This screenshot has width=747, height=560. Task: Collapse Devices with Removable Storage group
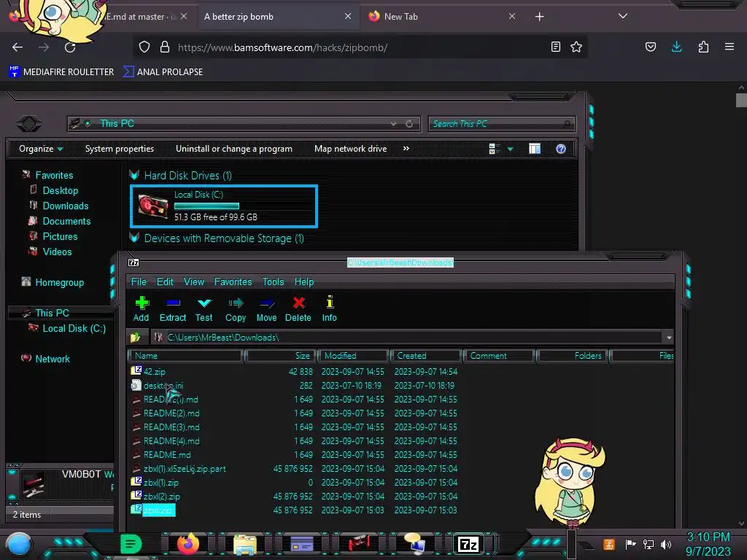134,238
